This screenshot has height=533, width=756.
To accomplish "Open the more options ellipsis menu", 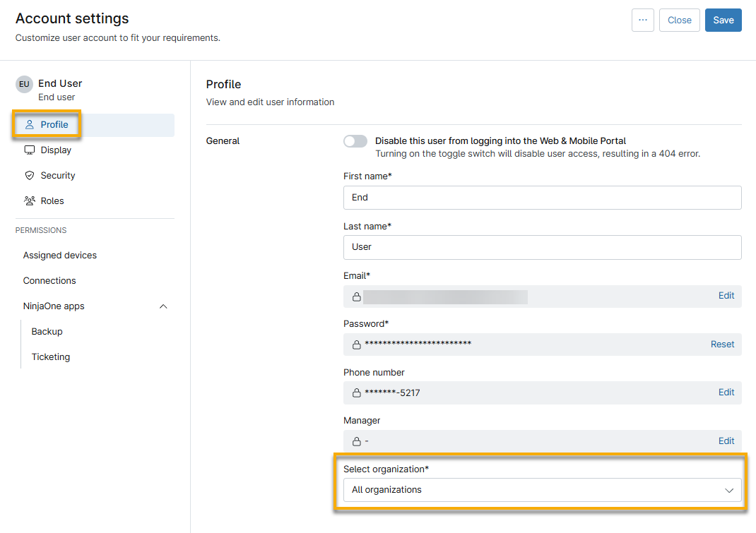I will (x=643, y=20).
